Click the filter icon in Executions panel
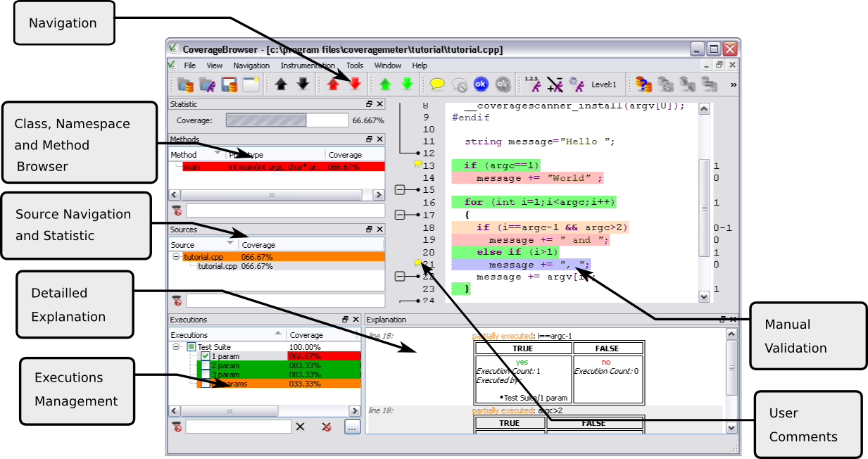 tap(177, 427)
